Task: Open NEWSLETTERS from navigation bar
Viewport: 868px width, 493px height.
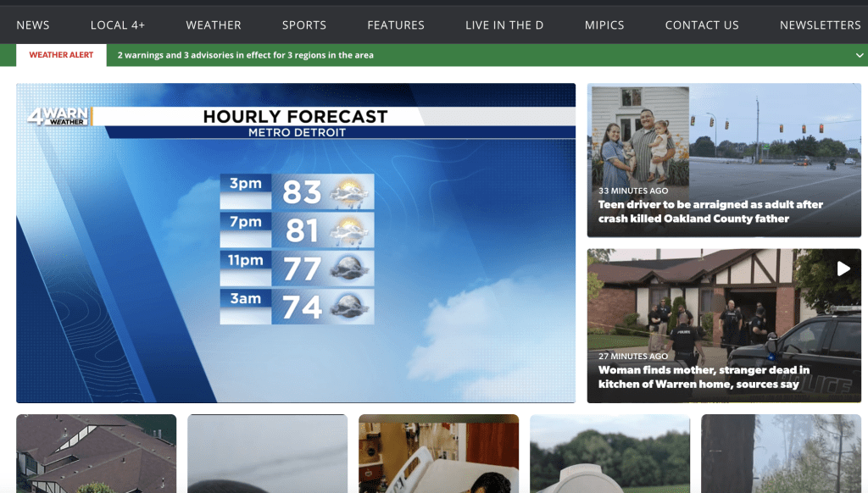Action: click(820, 25)
